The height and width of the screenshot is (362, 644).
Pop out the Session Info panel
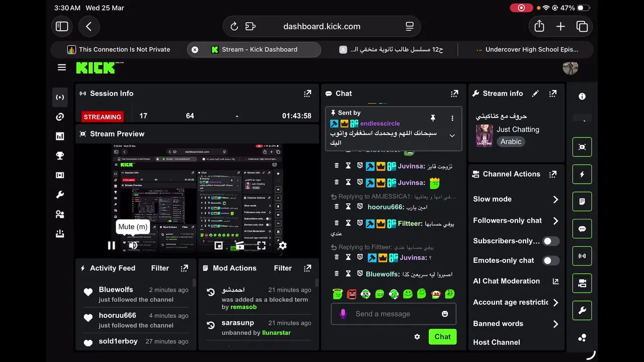point(307,94)
